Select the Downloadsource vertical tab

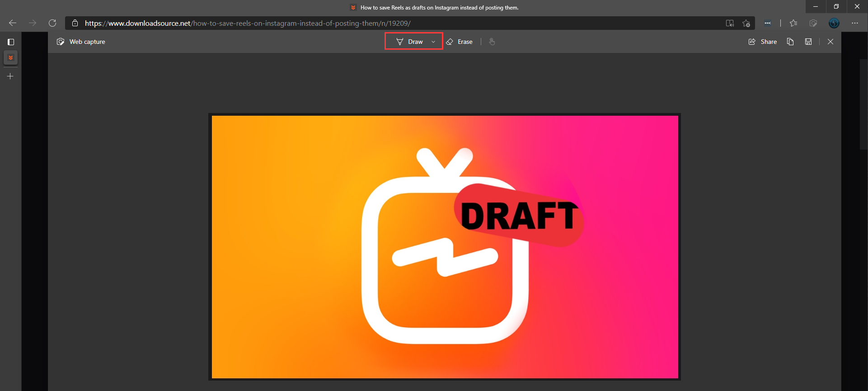11,57
